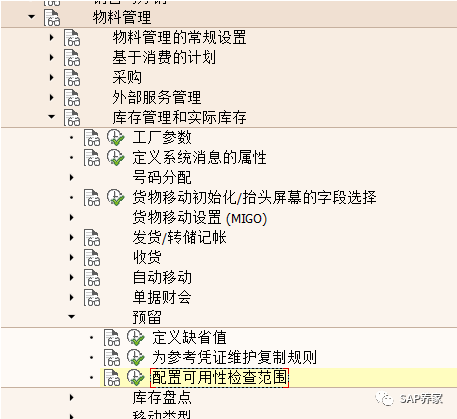Image resolution: width=457 pixels, height=419 pixels.
Task: Collapse the 库存管理和实际库存 node
Action: (x=52, y=116)
